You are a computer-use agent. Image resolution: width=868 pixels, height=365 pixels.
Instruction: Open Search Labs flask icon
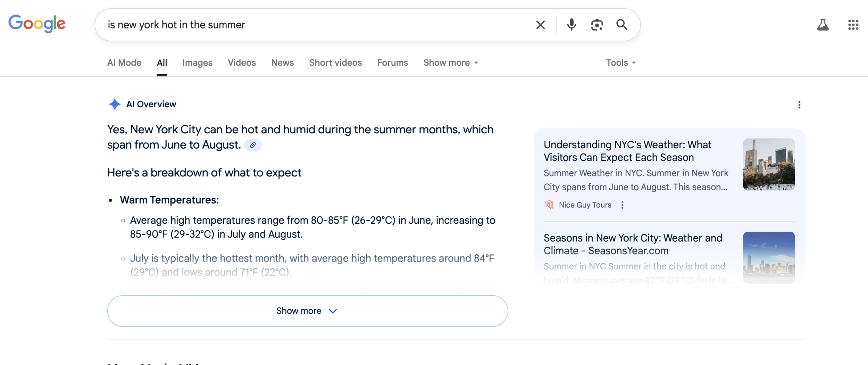(823, 25)
